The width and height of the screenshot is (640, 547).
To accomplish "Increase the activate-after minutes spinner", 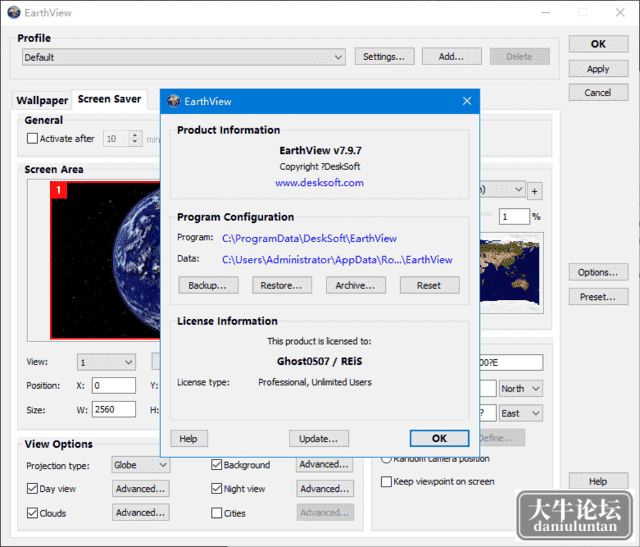I will 135,135.
